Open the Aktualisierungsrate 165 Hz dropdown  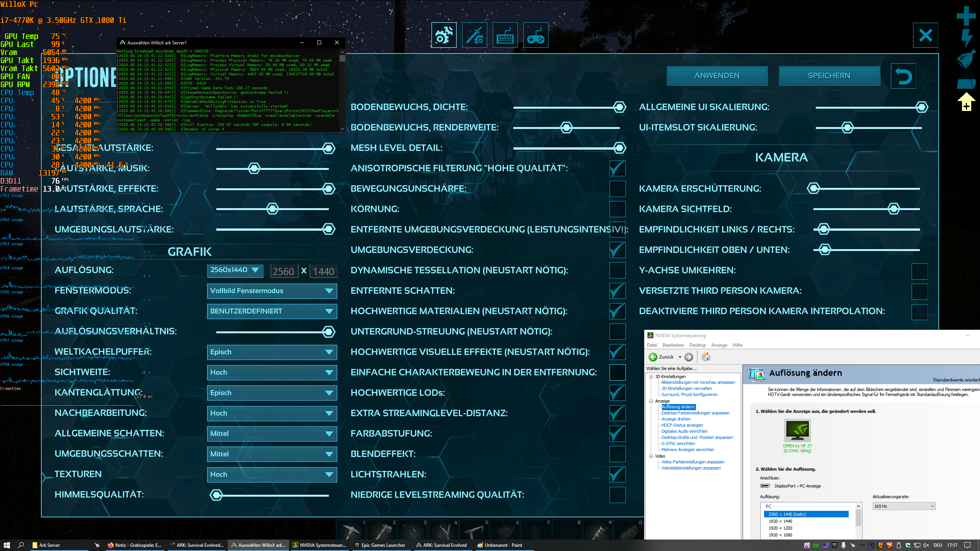point(904,506)
